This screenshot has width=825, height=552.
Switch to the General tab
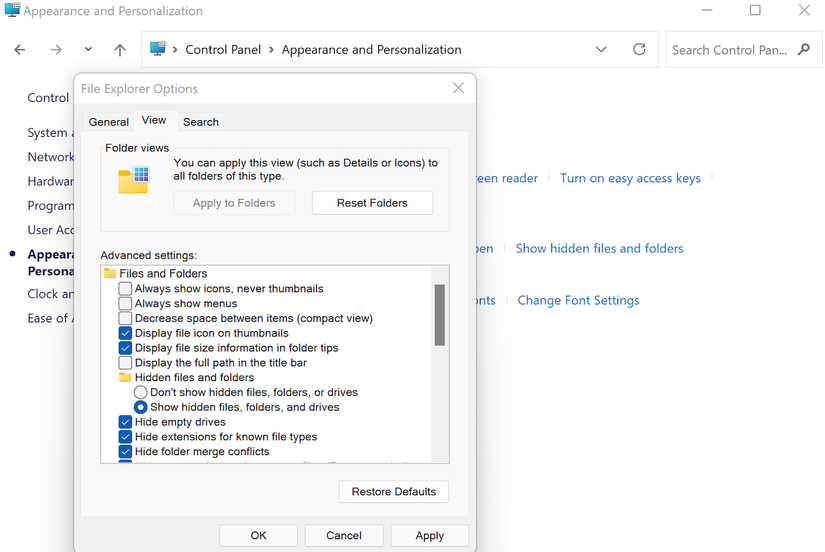point(108,122)
